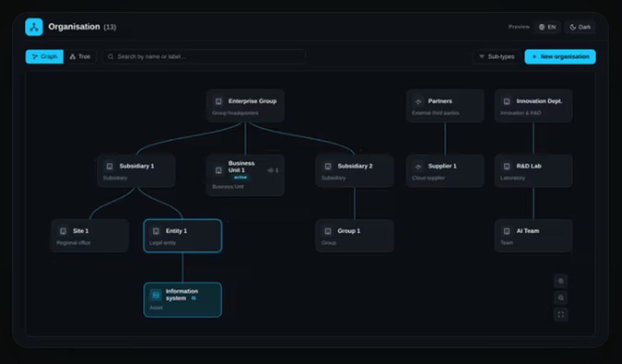The height and width of the screenshot is (364, 622).
Task: Select the Subsidiary 2 node title
Action: [x=355, y=166]
